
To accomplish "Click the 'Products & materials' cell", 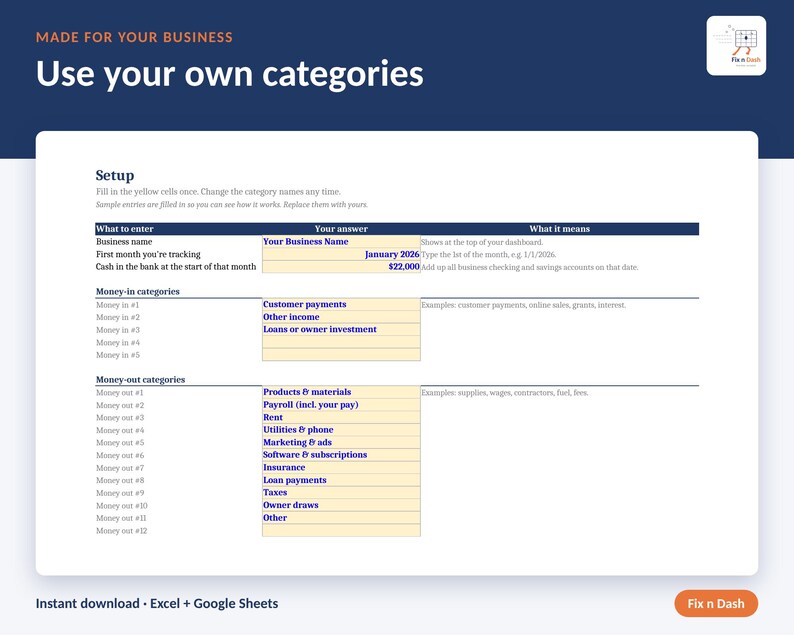I will pyautogui.click(x=341, y=392).
